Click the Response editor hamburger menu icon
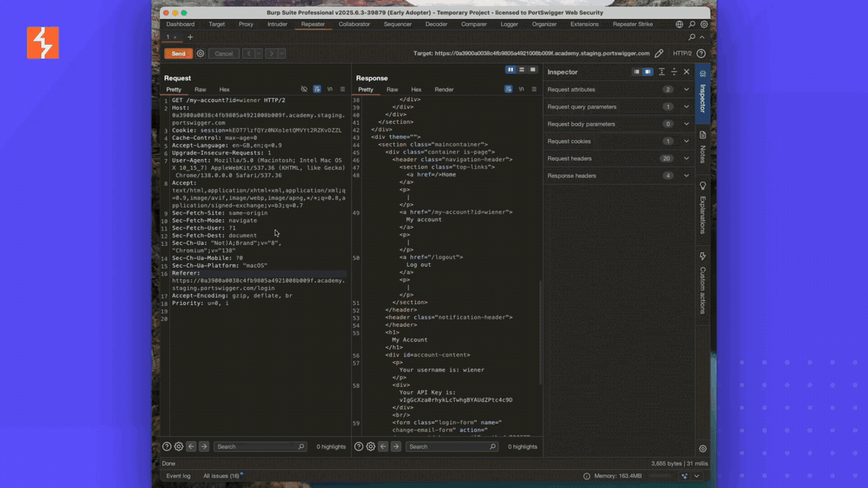The width and height of the screenshot is (868, 488). point(535,90)
